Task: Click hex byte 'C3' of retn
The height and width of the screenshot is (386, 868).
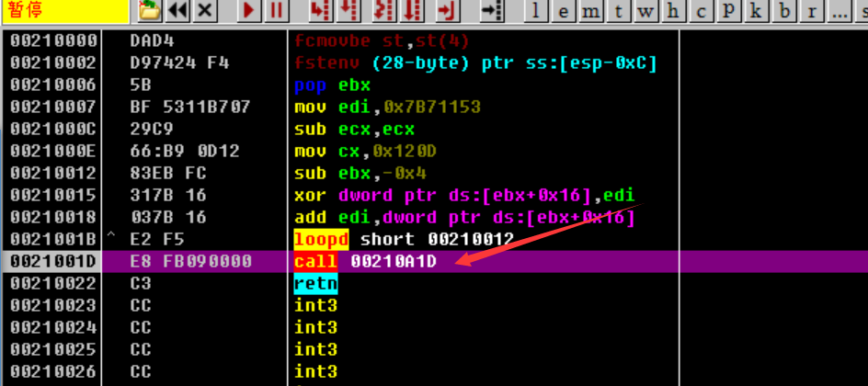Action: coord(142,283)
